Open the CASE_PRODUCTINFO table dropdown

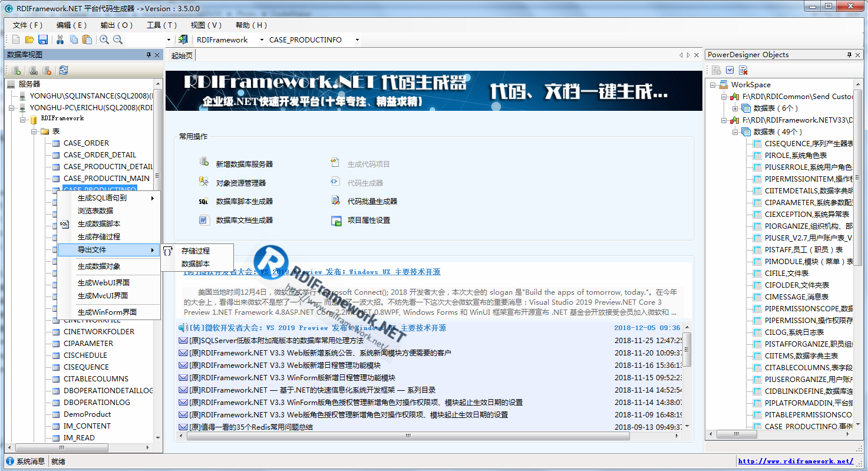(357, 39)
